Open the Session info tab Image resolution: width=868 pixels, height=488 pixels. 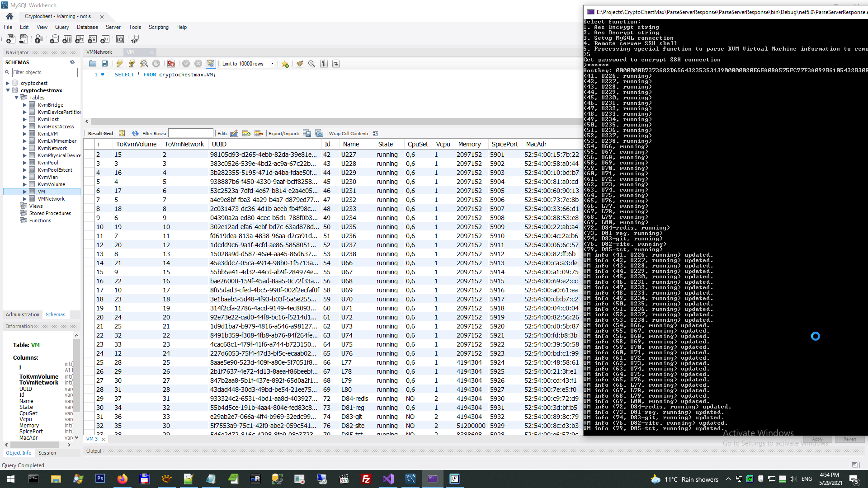[x=47, y=453]
